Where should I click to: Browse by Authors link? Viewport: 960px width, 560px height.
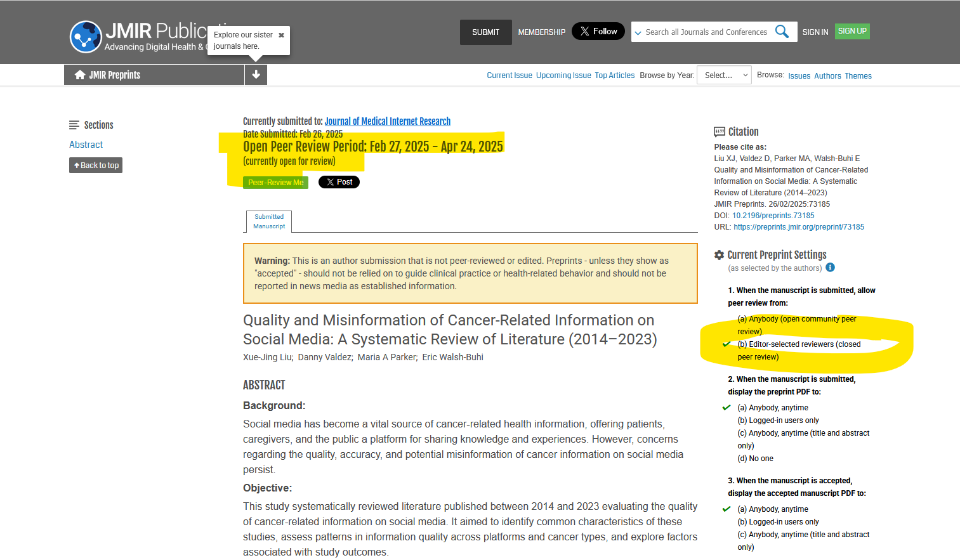tap(827, 76)
